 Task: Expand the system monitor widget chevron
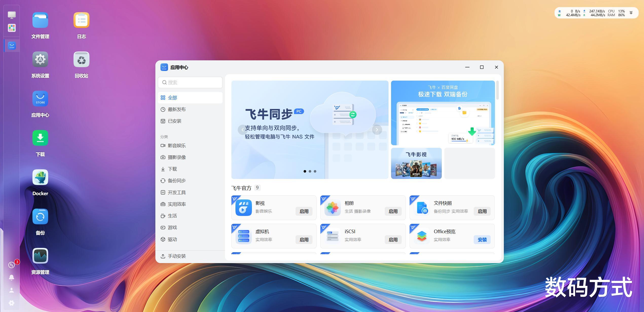[x=631, y=13]
